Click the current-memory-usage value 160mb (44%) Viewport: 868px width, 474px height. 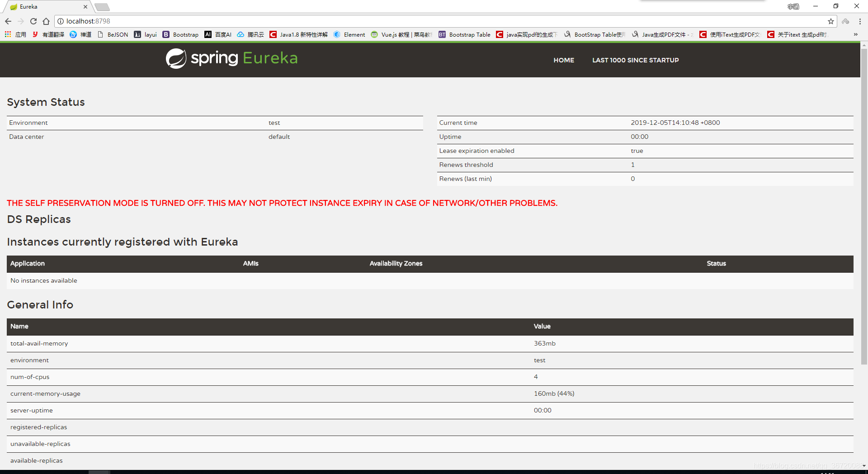click(554, 394)
